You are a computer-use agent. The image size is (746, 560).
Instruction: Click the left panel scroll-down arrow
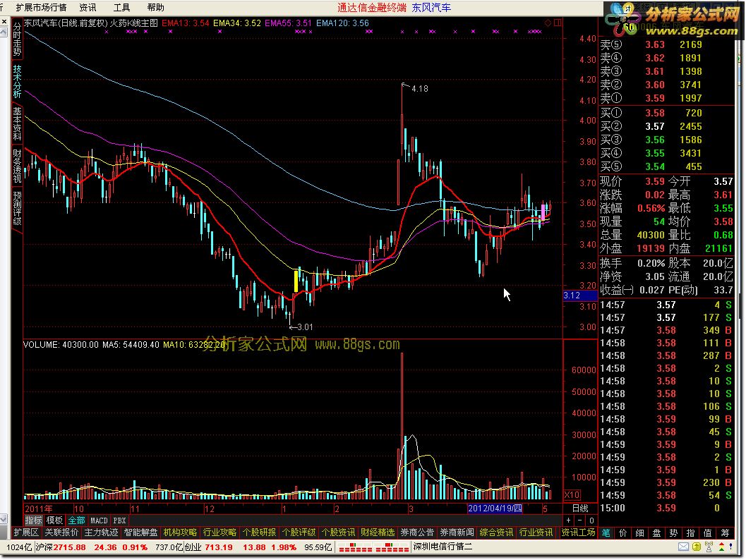(x=4, y=518)
